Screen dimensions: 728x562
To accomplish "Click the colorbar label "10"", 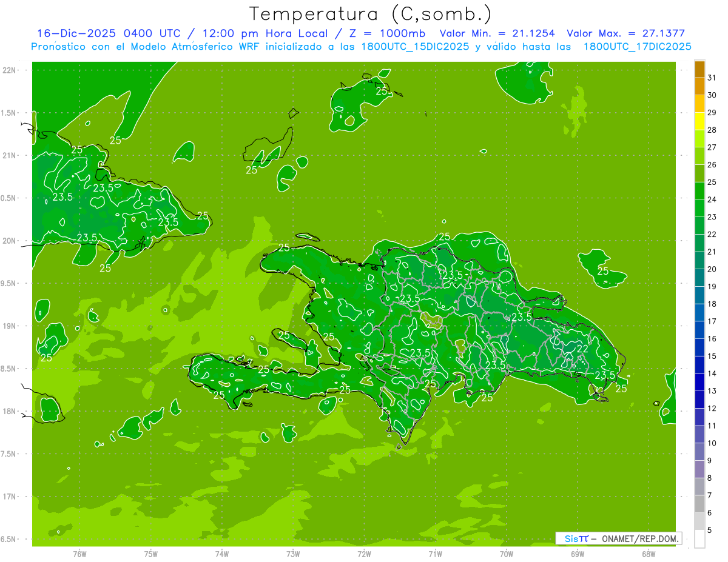I will pos(712,443).
